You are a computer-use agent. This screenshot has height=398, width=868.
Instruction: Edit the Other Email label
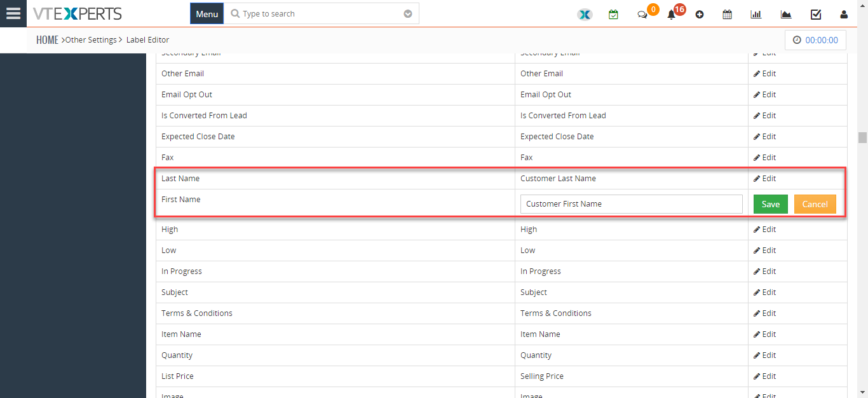click(x=764, y=74)
